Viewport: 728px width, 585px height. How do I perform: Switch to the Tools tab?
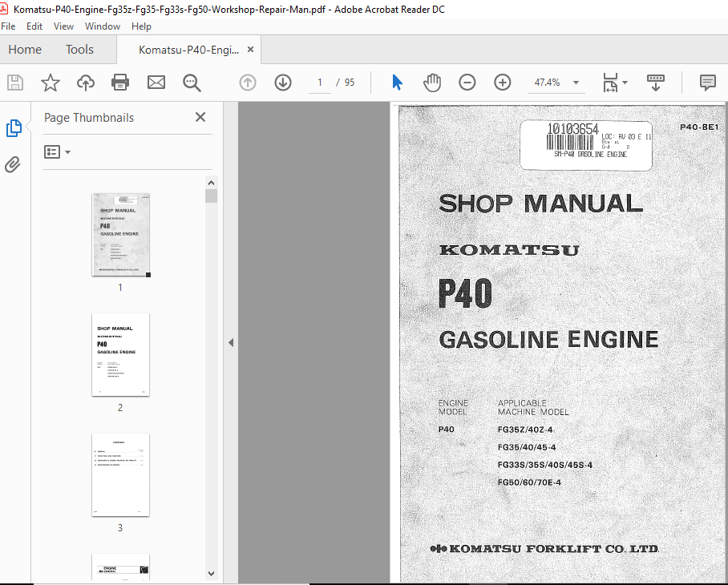point(79,49)
